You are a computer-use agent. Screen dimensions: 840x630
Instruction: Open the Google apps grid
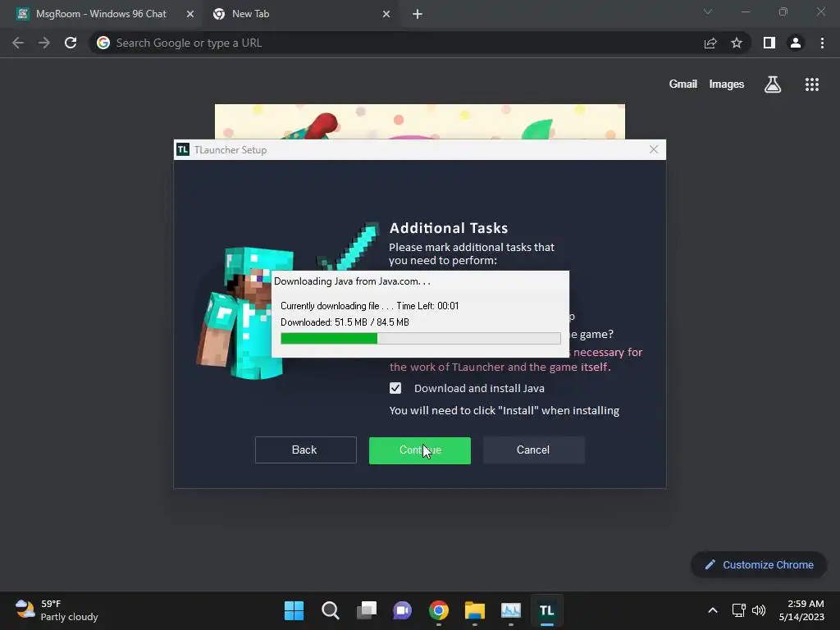812,84
